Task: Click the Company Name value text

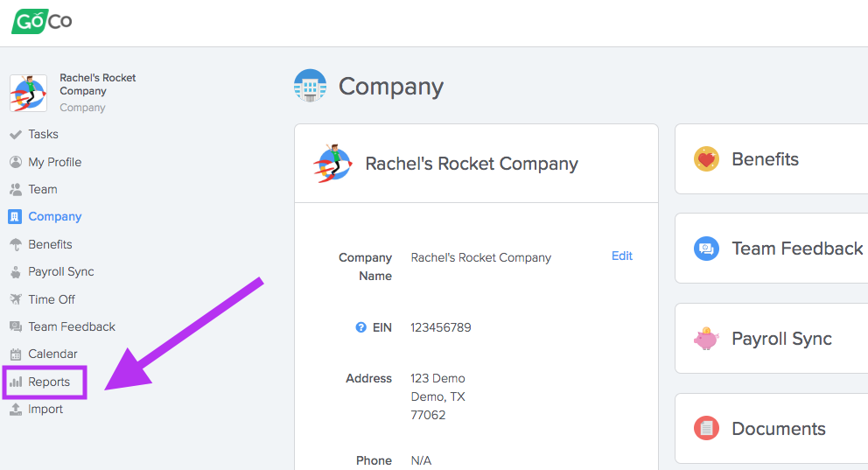Action: point(481,258)
